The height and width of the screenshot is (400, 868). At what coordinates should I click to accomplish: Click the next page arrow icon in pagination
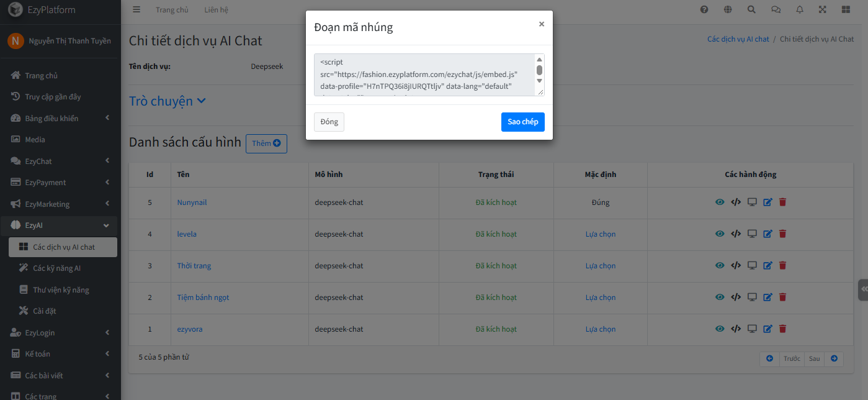[x=834, y=358]
